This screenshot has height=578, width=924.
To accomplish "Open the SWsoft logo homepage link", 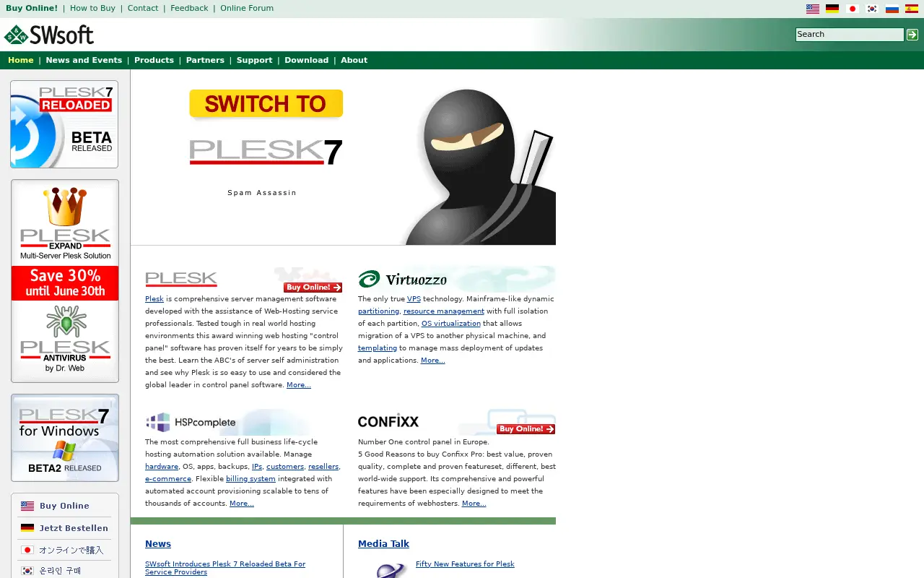I will coord(48,35).
